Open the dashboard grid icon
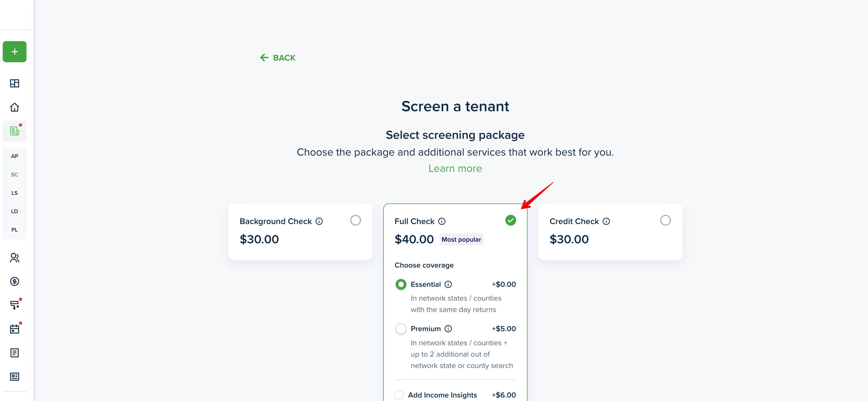Image resolution: width=868 pixels, height=401 pixels. click(15, 83)
